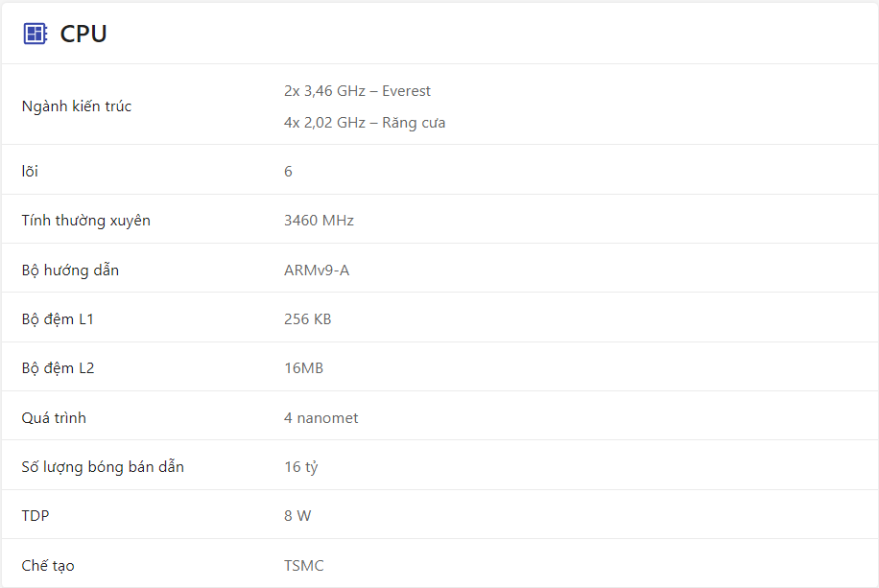Click the CPU section heading
Image resolution: width=879 pixels, height=588 pixels.
point(83,35)
